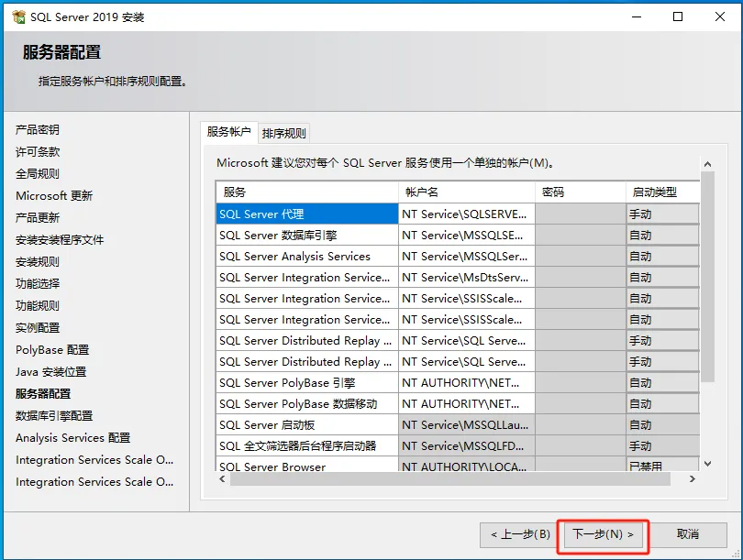Proceed with the 下一步(N) button

click(x=603, y=535)
